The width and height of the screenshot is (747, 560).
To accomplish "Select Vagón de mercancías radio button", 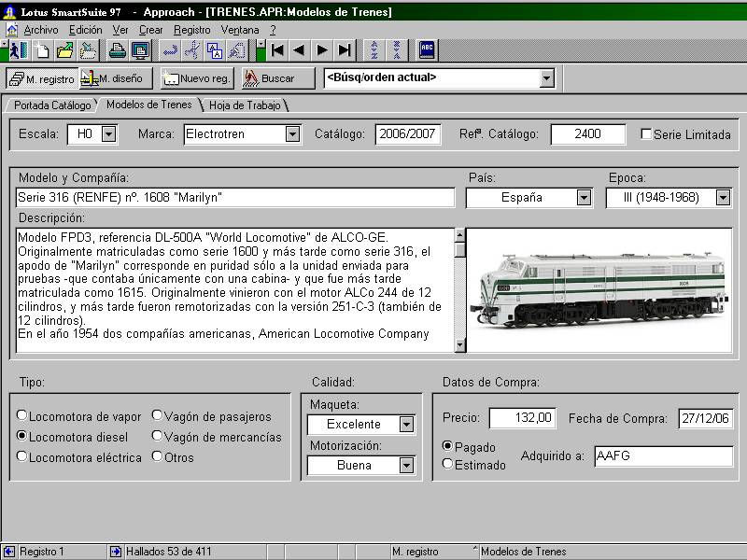I will (x=157, y=436).
